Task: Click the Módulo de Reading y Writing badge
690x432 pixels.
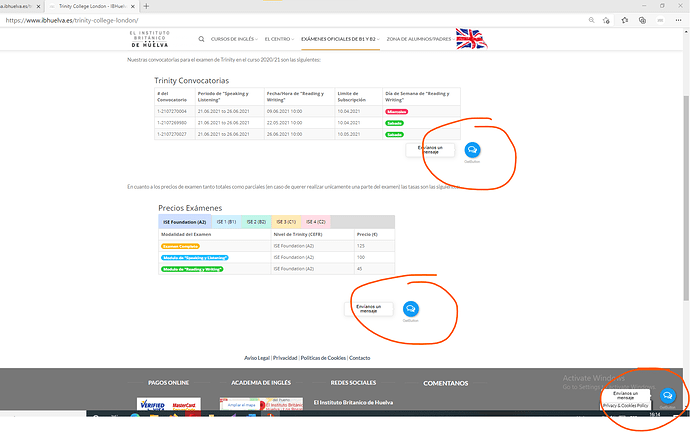Action: point(192,269)
